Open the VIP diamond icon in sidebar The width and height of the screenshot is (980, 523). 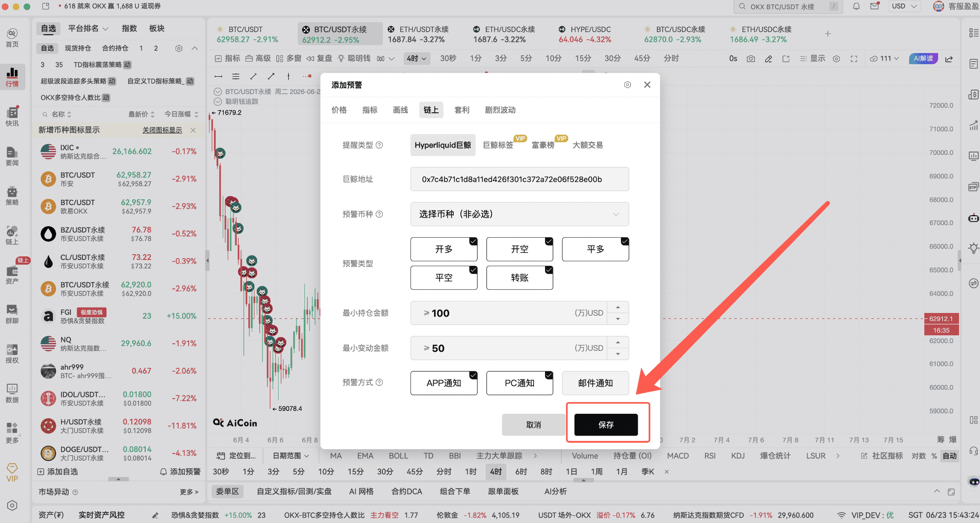tap(12, 472)
